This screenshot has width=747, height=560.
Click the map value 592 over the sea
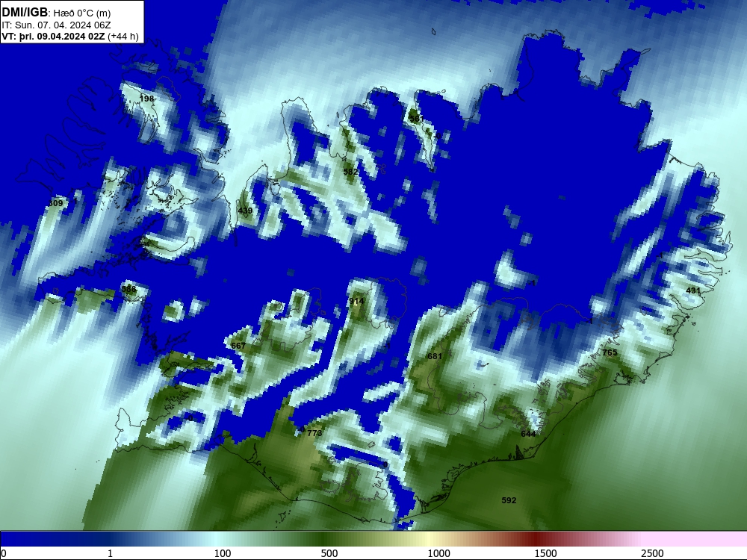[509, 500]
